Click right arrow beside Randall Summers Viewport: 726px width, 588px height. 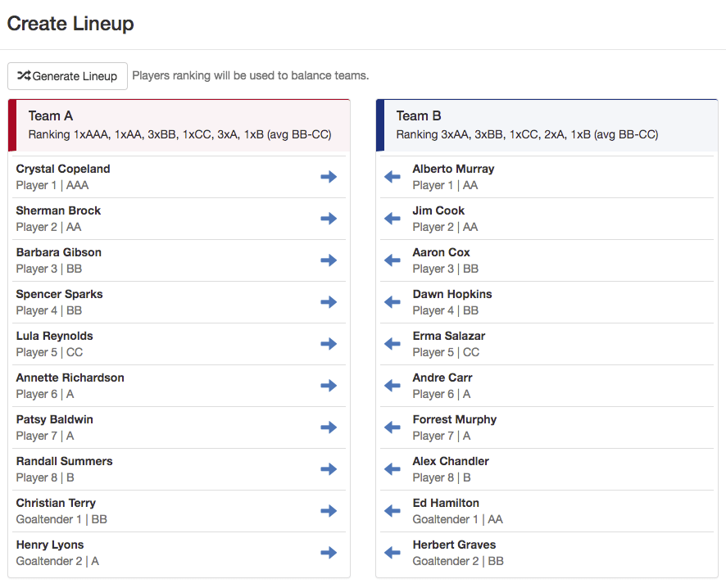329,469
